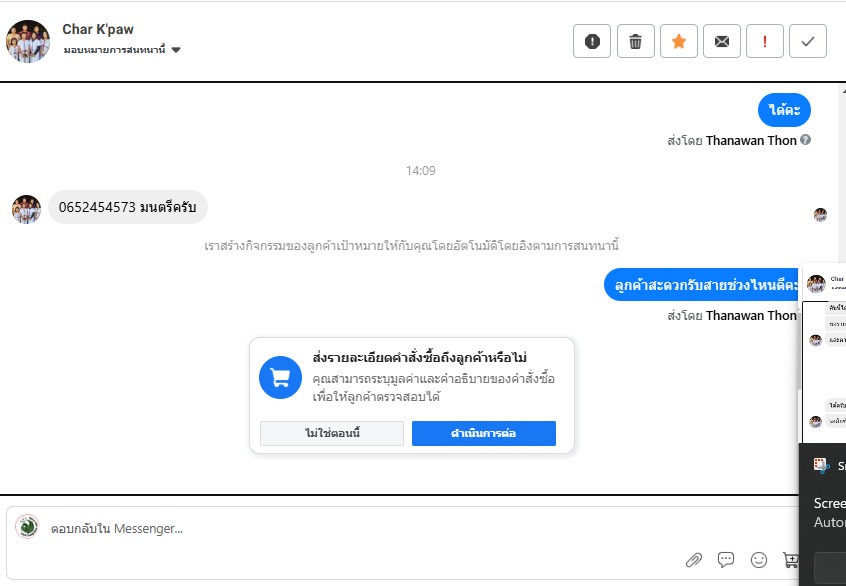Click the info icon beside Thanawan Thon
This screenshot has height=586, width=846.
pyautogui.click(x=805, y=140)
